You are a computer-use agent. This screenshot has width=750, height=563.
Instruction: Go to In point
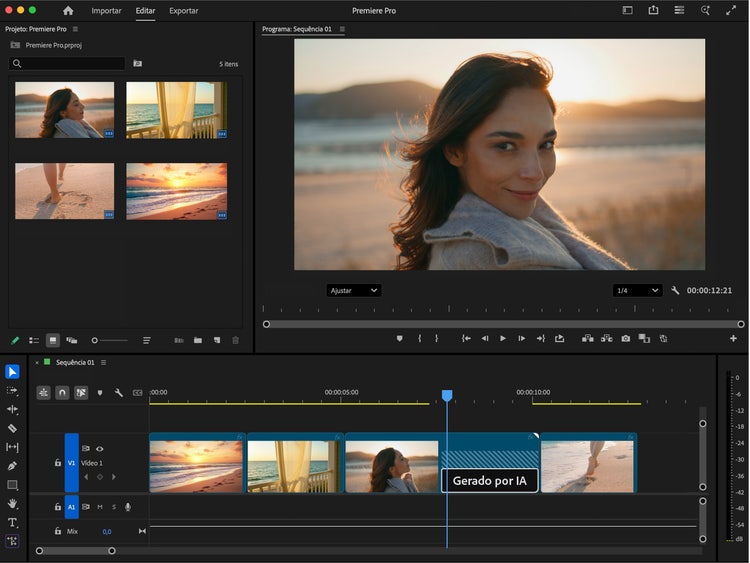click(466, 339)
